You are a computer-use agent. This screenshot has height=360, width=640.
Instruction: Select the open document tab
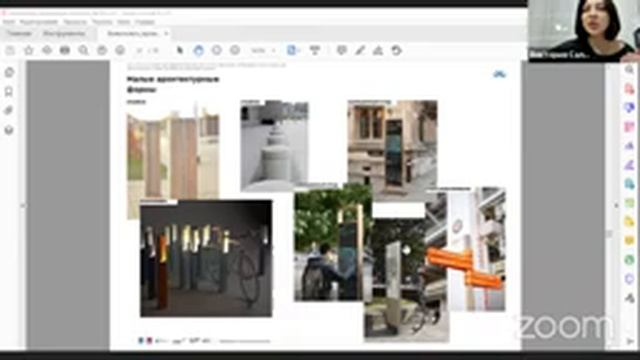click(133, 33)
